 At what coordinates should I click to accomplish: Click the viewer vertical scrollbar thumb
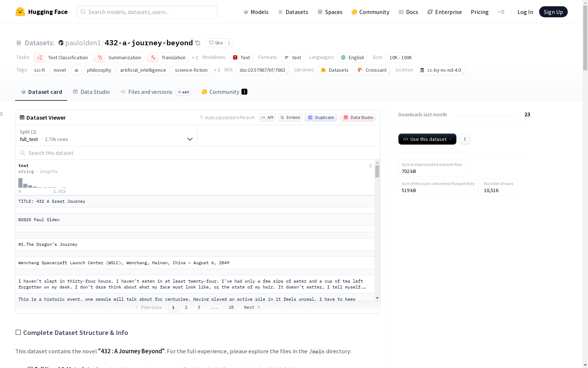pos(377,171)
